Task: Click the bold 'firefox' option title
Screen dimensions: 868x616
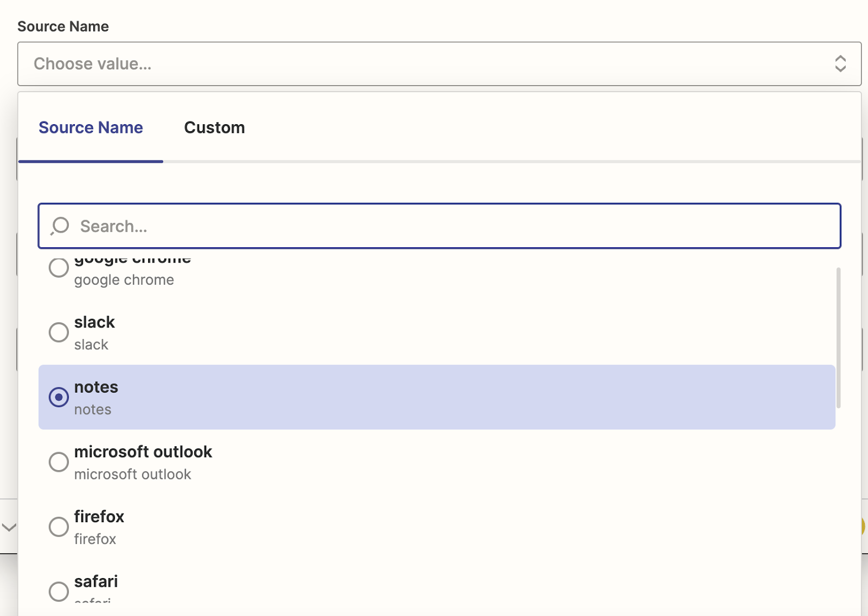Action: click(99, 516)
